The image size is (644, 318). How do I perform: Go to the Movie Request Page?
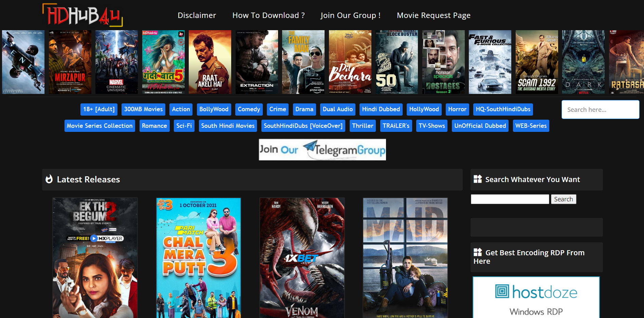(433, 15)
